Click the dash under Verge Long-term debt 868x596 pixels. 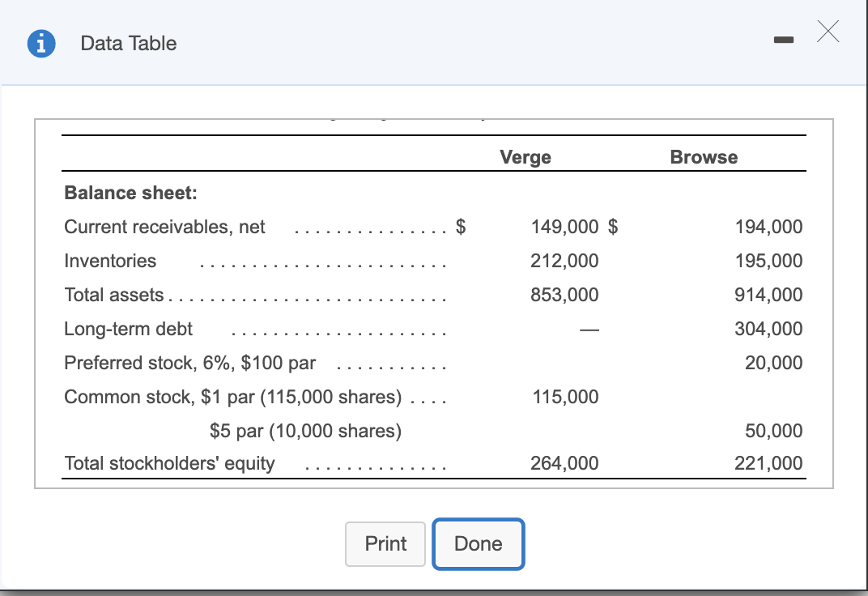coord(591,329)
